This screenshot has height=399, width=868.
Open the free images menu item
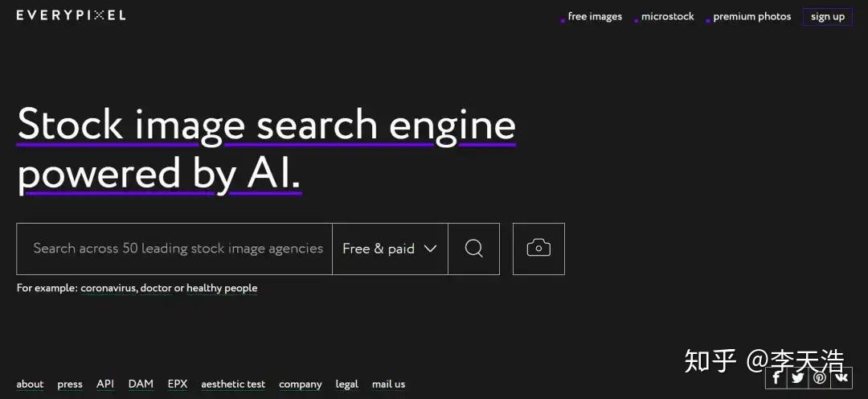click(x=595, y=17)
